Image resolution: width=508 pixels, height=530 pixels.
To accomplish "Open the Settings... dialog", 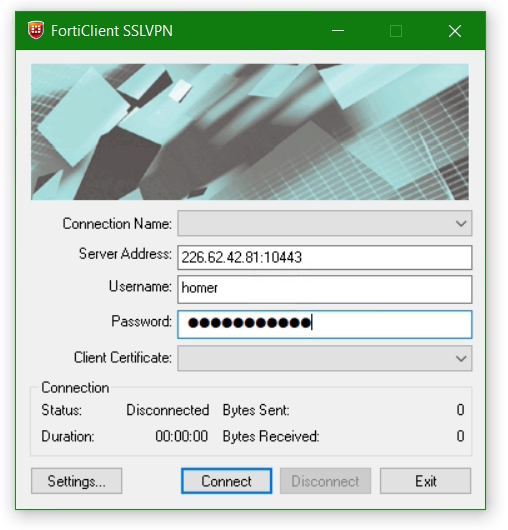I will tap(76, 481).
